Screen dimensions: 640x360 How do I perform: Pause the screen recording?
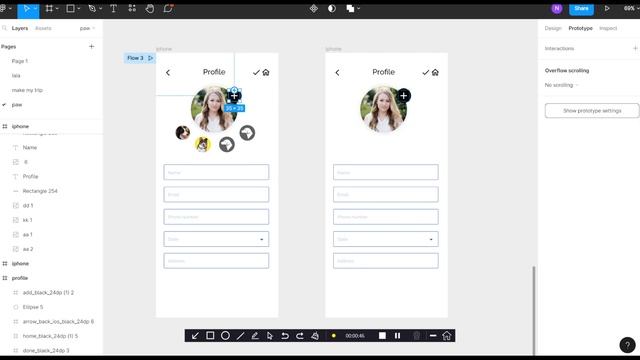397,336
